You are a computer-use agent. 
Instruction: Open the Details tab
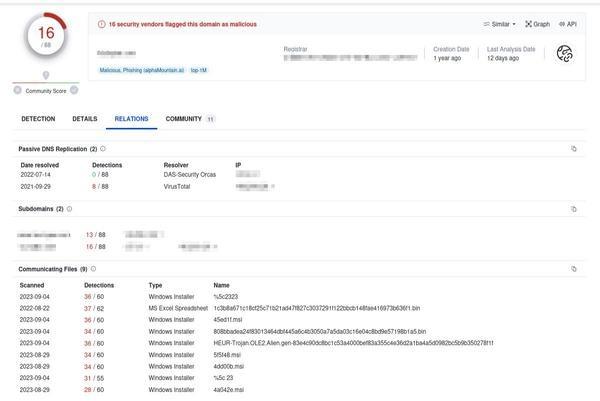click(x=85, y=119)
